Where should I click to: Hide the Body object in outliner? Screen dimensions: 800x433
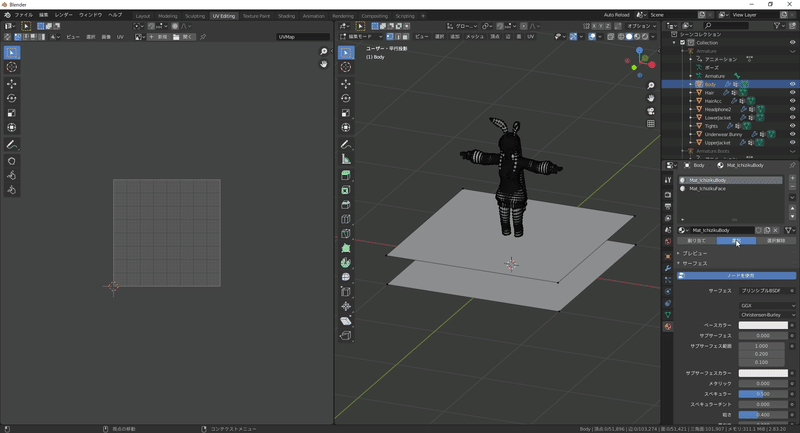point(793,84)
